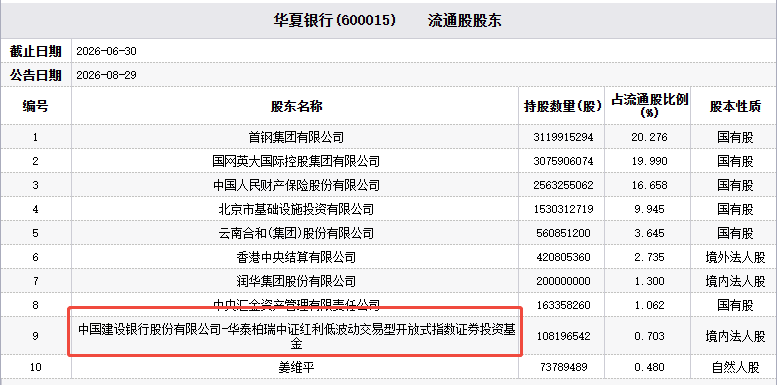This screenshot has height=385, width=781.
Task: Click shareholder name 首钢集团有限公司
Action: tap(296, 137)
